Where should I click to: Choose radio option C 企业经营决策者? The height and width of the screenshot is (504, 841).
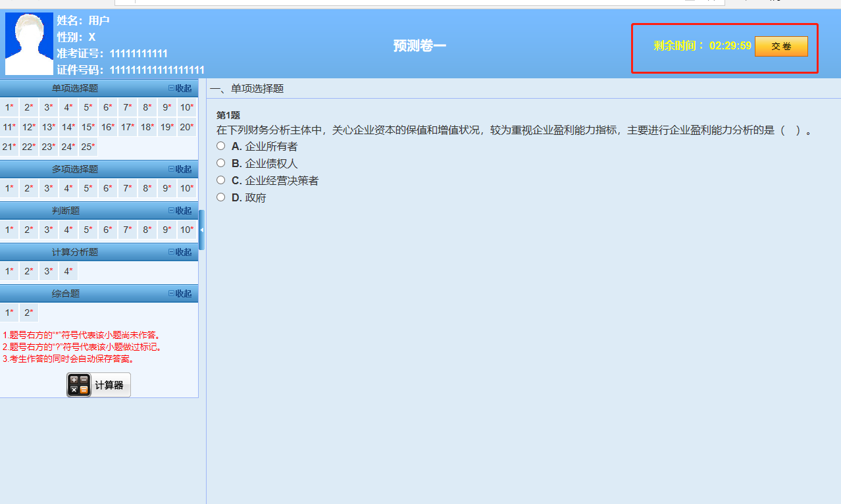point(221,180)
